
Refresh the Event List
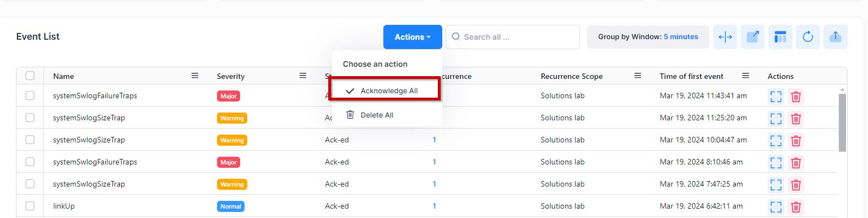(x=808, y=37)
